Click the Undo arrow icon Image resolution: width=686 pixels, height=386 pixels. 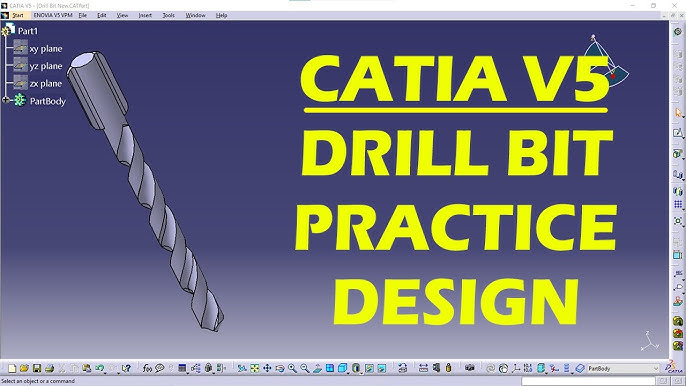pos(99,368)
